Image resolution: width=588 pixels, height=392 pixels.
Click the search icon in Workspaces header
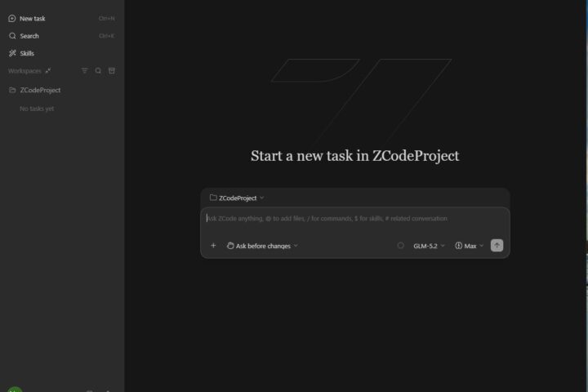click(98, 70)
